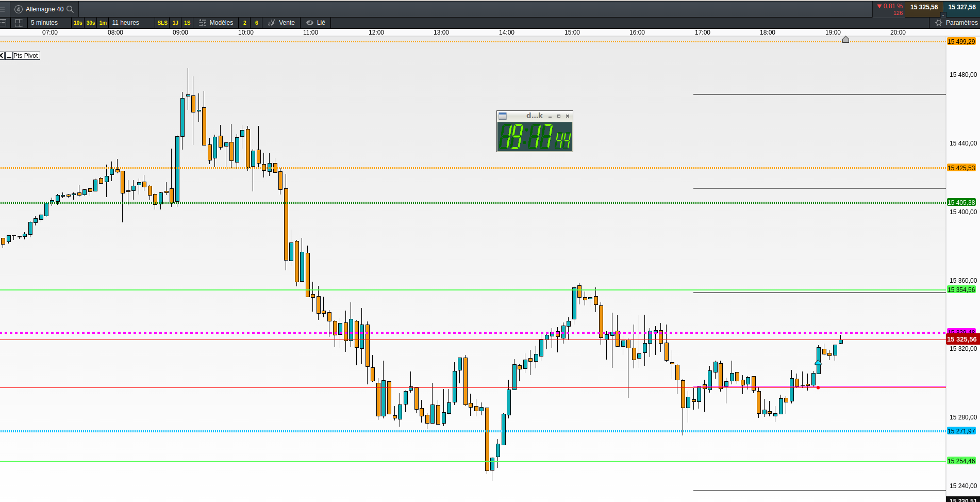The image size is (980, 502).
Task: Click the red dot marker on the magenta line
Action: click(x=818, y=387)
